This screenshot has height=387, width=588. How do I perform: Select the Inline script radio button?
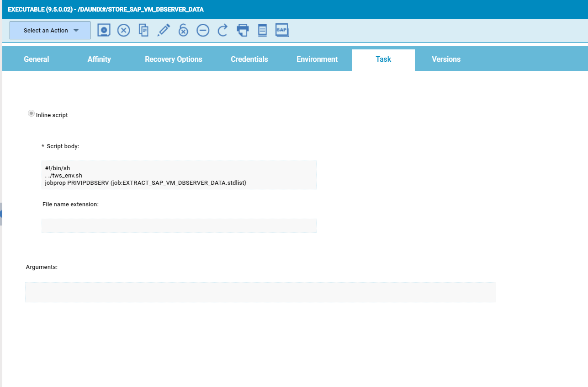(31, 113)
